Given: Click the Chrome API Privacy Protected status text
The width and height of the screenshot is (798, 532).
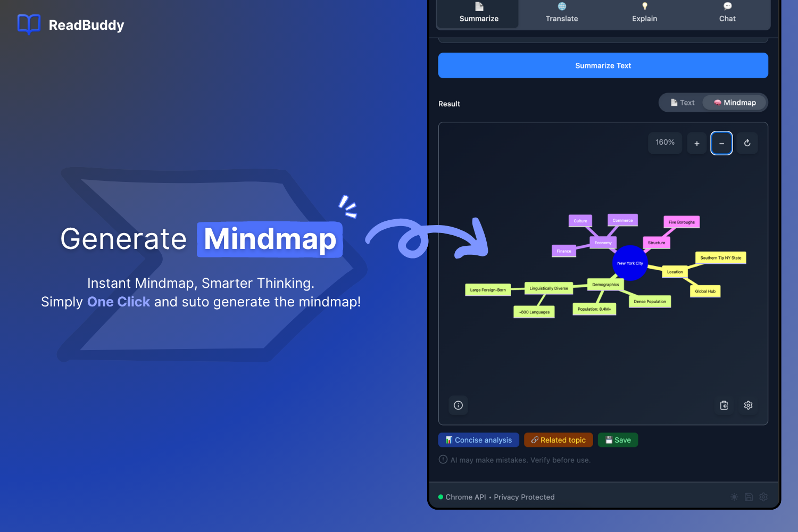Looking at the screenshot, I should 500,497.
